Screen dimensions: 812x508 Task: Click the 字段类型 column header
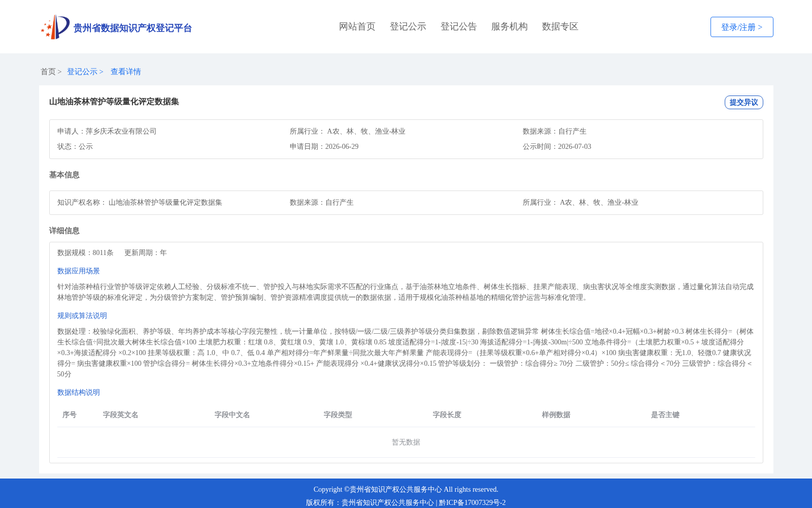click(x=338, y=415)
